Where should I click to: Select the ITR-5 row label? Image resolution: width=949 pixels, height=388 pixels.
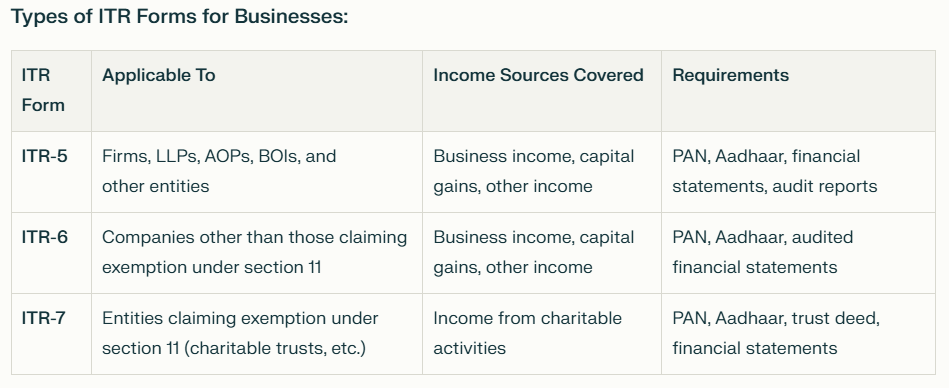[x=45, y=156]
